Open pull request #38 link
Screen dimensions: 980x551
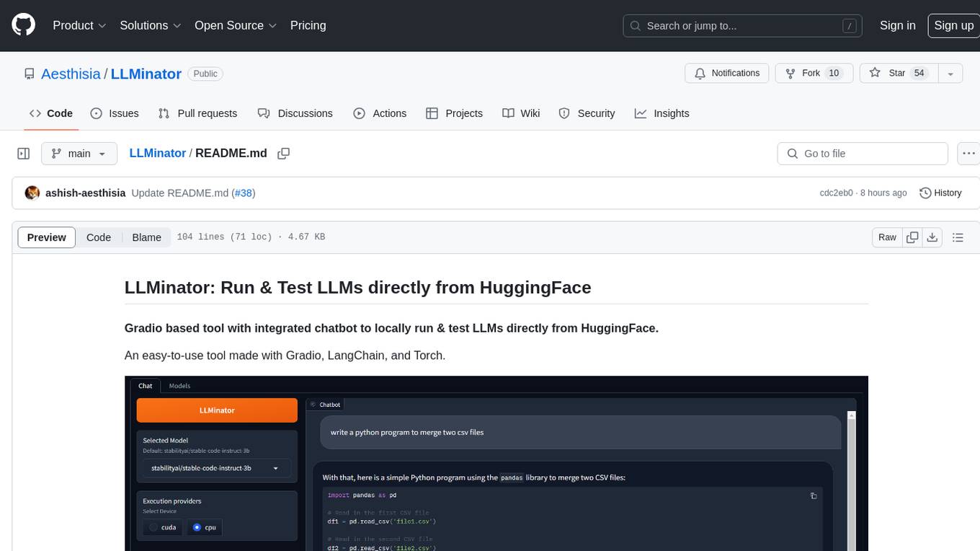click(244, 193)
